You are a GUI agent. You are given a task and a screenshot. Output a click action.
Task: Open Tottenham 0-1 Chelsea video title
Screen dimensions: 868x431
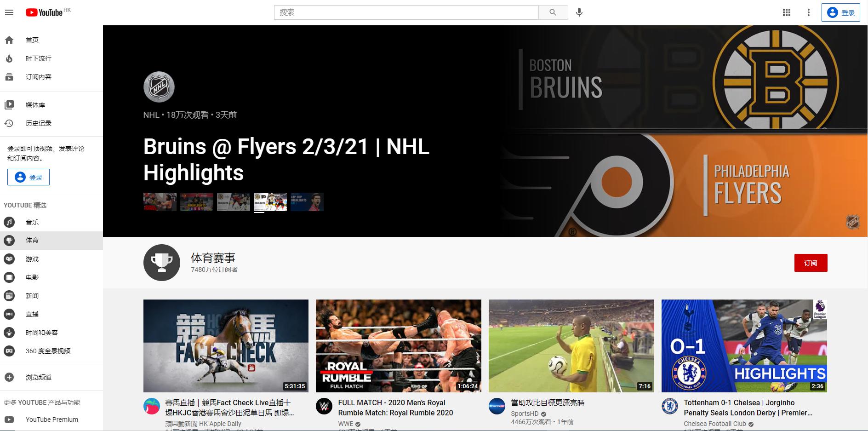coord(748,408)
